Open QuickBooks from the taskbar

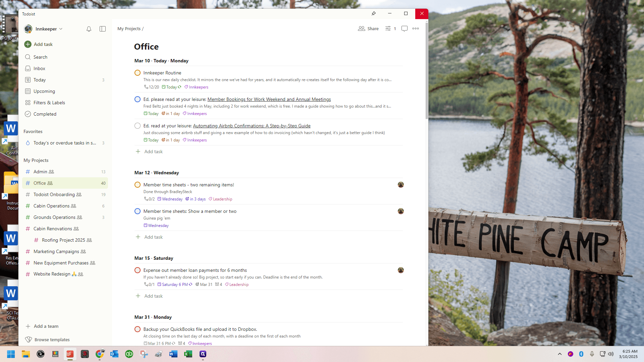(129, 354)
